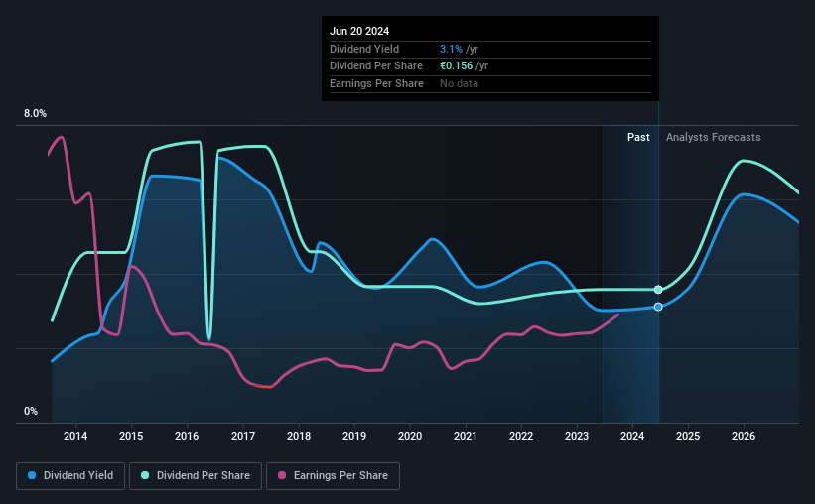Click the Analysts Forecasts label
The height and width of the screenshot is (504, 815).
coord(713,137)
